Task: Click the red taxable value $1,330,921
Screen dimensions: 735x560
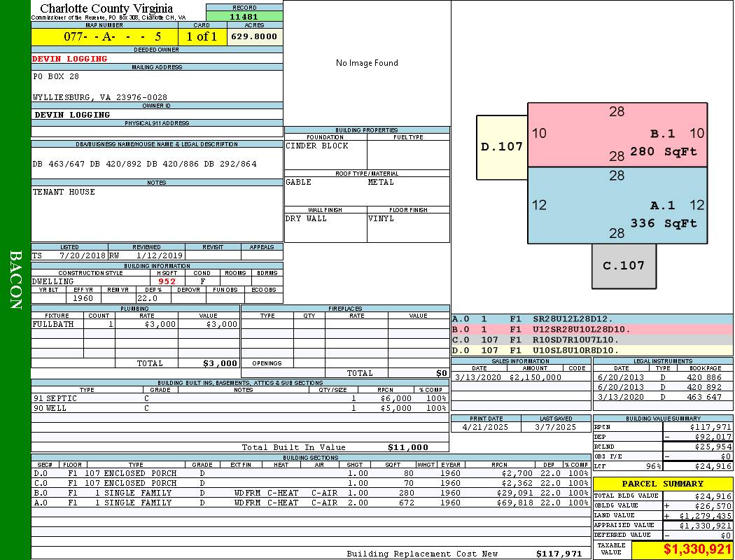Action: tap(697, 549)
